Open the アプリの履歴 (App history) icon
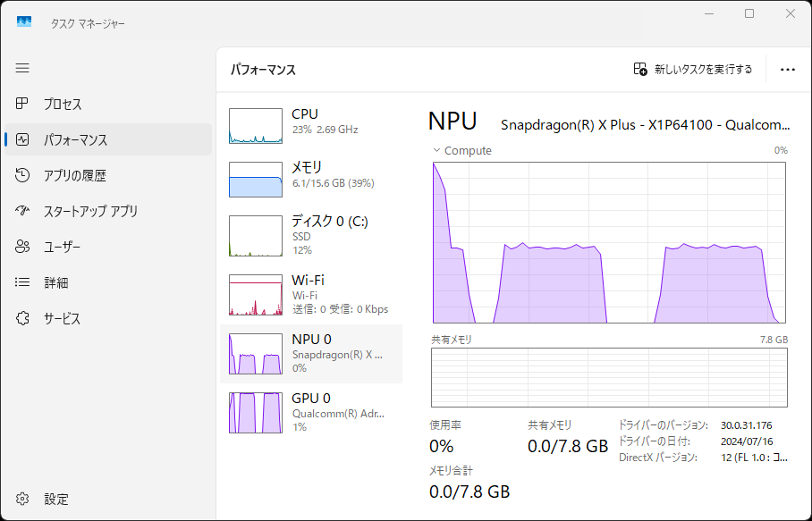The width and height of the screenshot is (812, 521). pyautogui.click(x=21, y=175)
